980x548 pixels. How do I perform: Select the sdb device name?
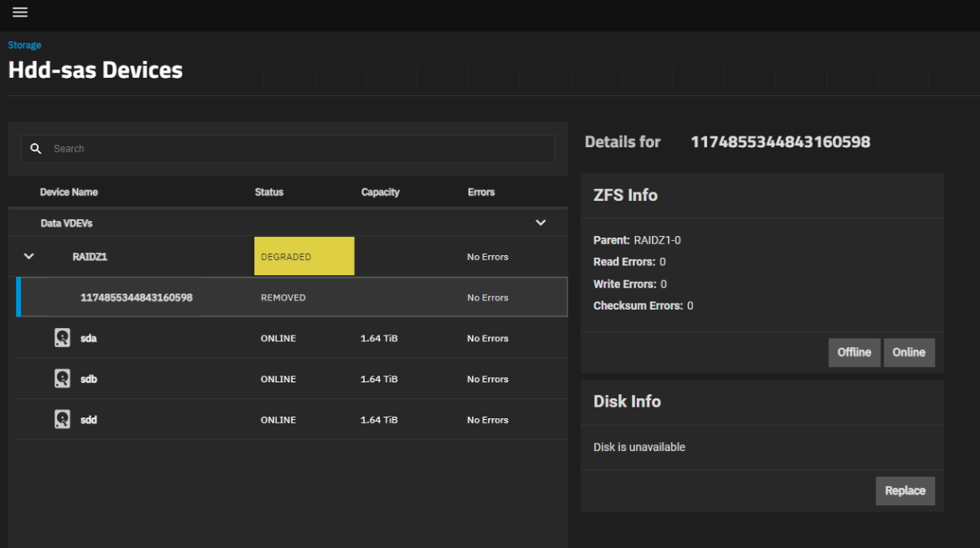(89, 379)
